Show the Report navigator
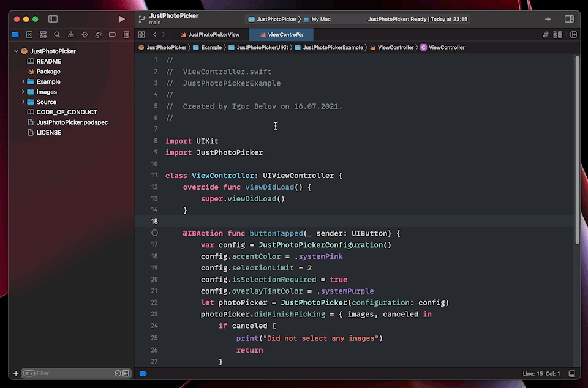 point(126,35)
